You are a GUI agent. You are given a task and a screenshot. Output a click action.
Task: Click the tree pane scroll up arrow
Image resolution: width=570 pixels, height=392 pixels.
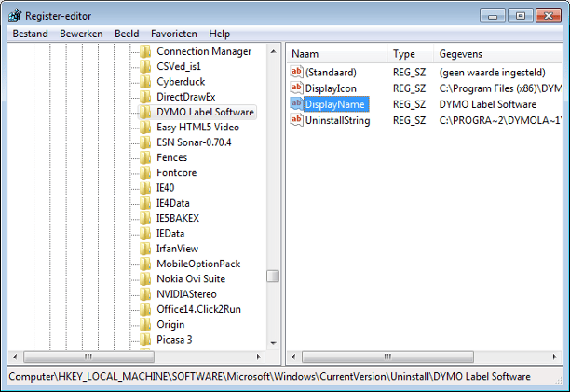[x=274, y=51]
